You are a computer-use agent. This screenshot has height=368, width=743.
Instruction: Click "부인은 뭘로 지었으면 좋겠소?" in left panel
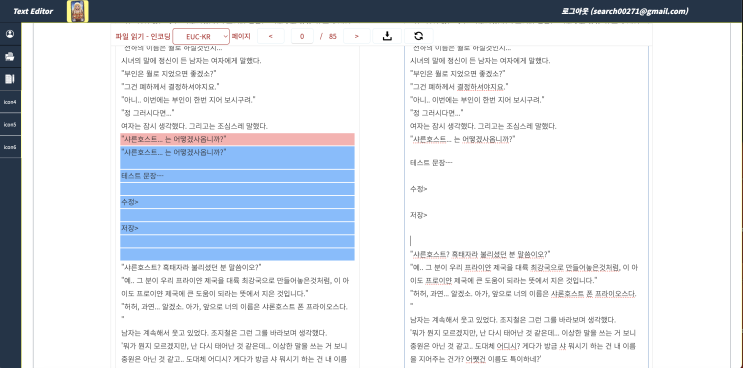169,74
